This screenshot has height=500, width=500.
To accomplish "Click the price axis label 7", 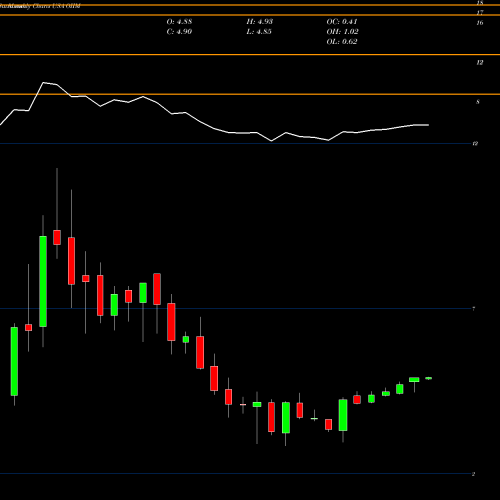I will pos(473,309).
